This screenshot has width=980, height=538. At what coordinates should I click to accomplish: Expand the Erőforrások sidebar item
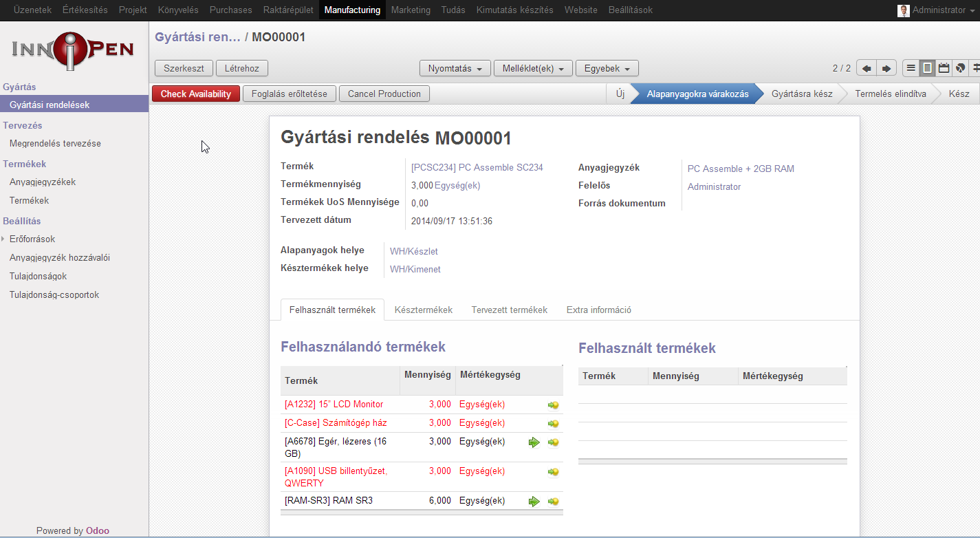pyautogui.click(x=32, y=239)
